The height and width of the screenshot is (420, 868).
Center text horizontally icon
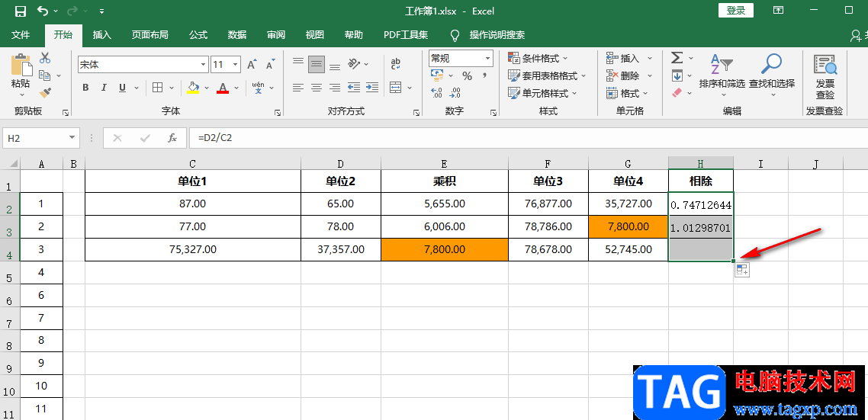click(317, 88)
